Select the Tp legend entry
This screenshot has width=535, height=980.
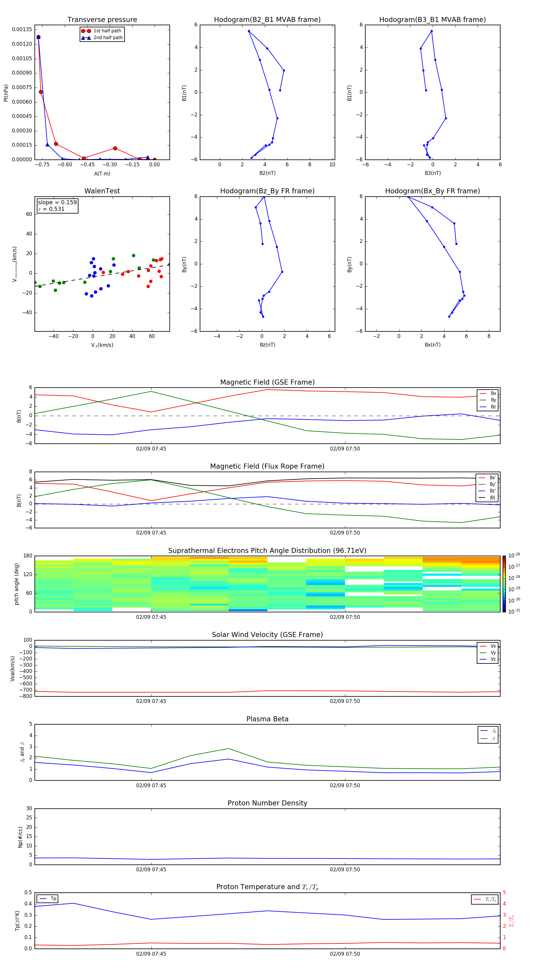pos(48,899)
